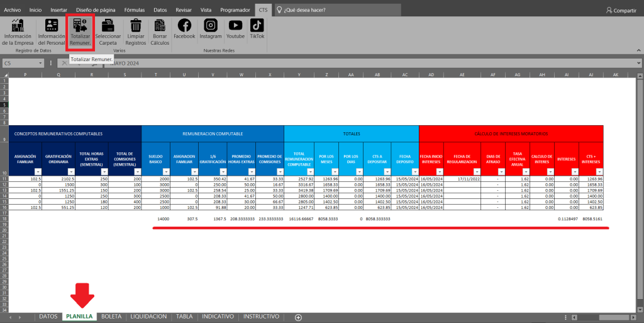Open filter dropdown for PROMEDIO HORAS EXTRAS
Viewport: 644px width, 323px height.
pos(252,172)
